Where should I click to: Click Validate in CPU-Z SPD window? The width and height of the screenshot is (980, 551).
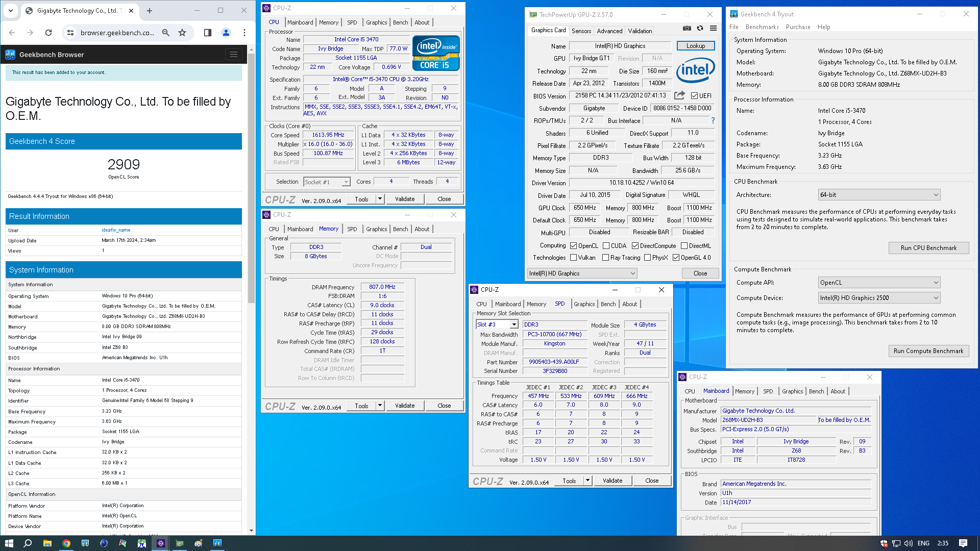(612, 481)
